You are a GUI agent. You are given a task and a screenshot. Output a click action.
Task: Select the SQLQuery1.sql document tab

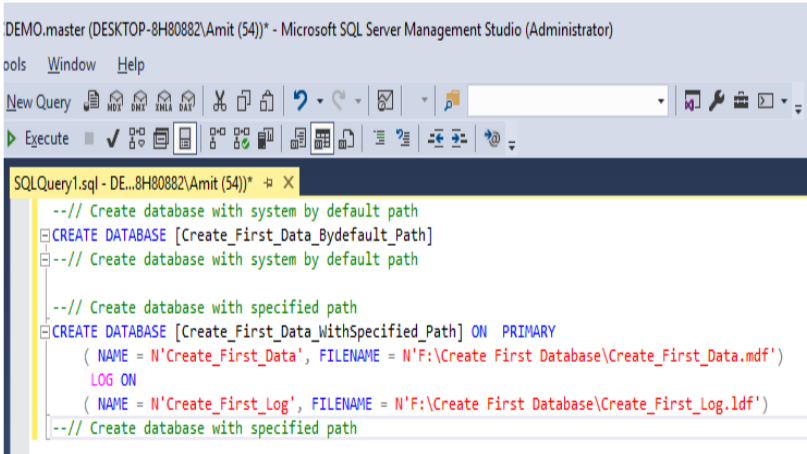(x=133, y=183)
